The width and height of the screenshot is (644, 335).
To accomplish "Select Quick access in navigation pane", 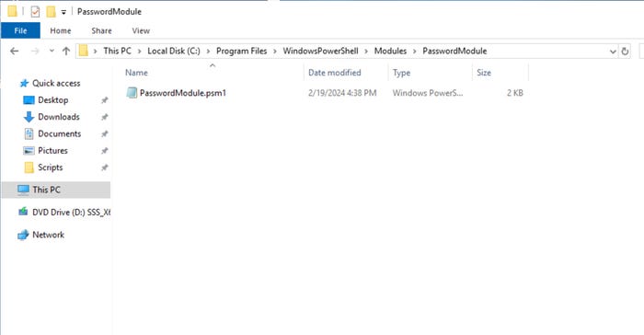I will (56, 84).
